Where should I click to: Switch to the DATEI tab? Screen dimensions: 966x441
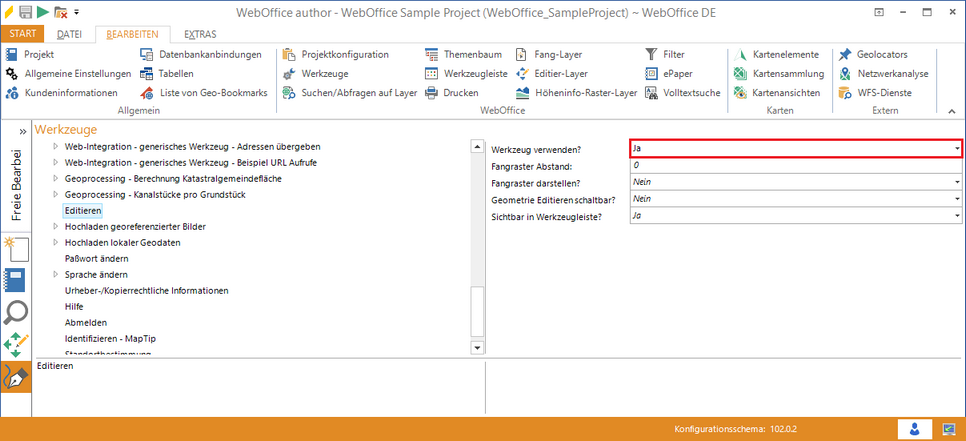point(70,34)
